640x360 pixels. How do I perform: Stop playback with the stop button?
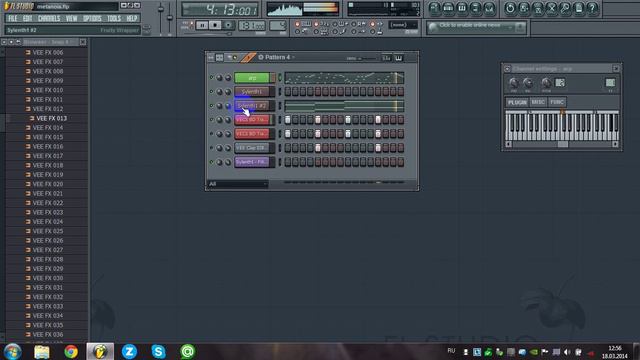pos(215,25)
